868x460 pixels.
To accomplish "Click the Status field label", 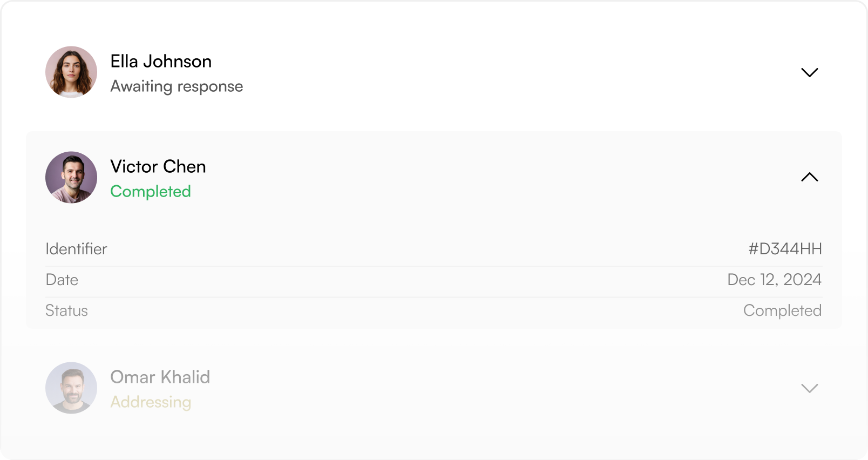I will pos(66,310).
